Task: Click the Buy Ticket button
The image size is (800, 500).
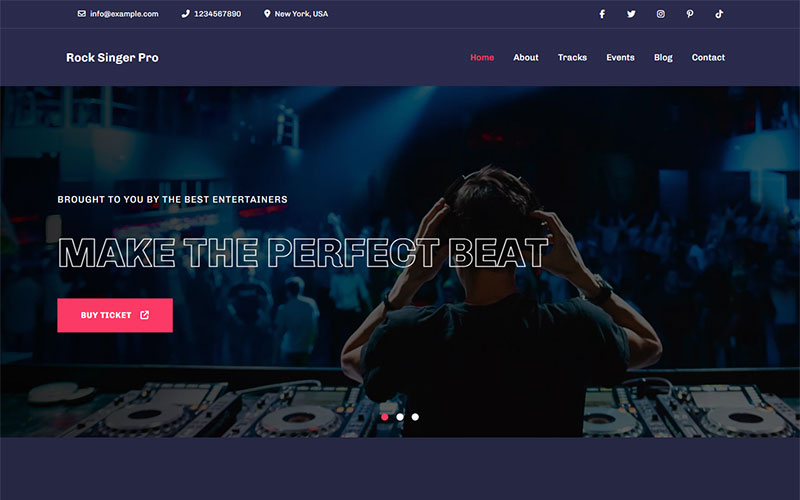Action: [x=115, y=315]
